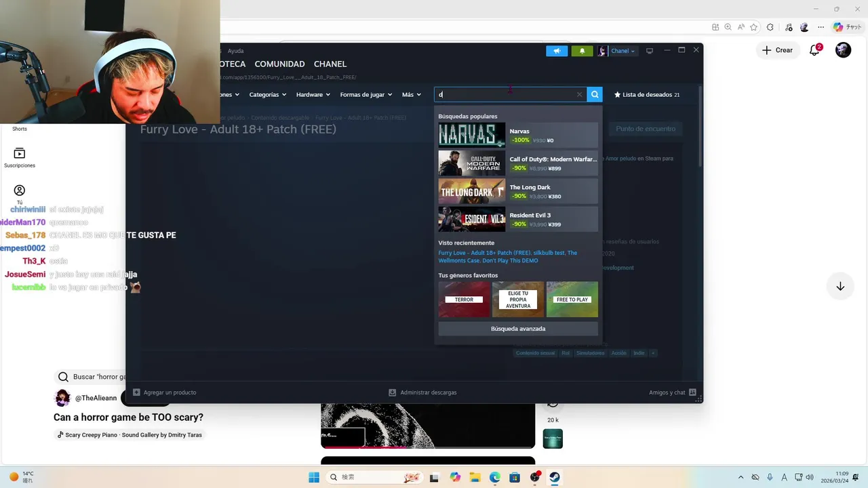This screenshot has width=868, height=488.
Task: Open the Tú section in YouTube sidebar
Action: point(20,194)
